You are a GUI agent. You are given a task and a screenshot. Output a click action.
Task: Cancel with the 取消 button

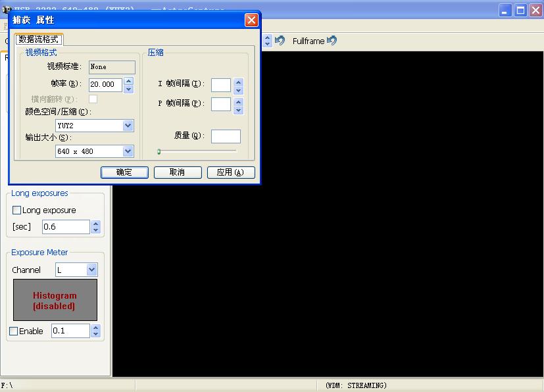pyautogui.click(x=178, y=172)
